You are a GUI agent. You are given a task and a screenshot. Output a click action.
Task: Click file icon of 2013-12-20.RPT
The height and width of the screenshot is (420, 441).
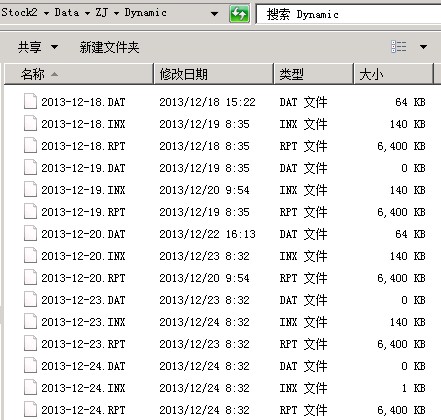click(x=30, y=278)
